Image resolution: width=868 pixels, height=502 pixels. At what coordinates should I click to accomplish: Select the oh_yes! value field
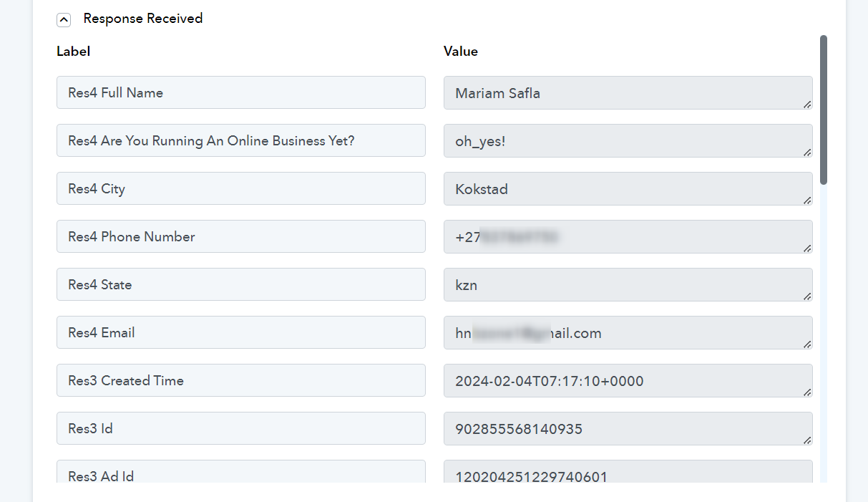click(628, 141)
